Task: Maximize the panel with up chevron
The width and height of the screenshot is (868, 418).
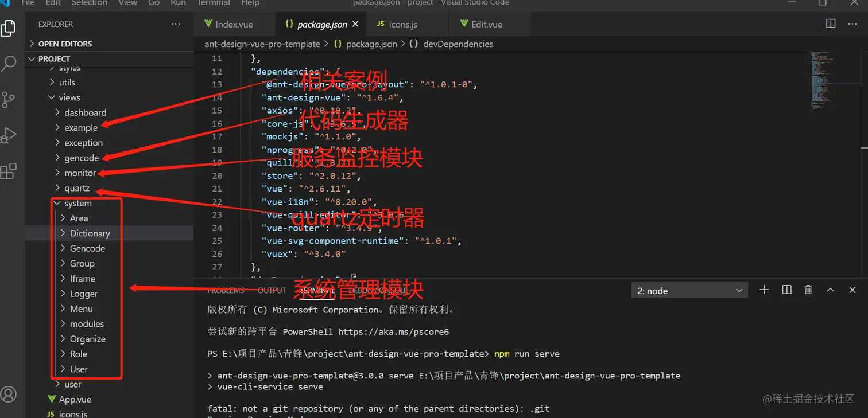Action: click(x=830, y=290)
